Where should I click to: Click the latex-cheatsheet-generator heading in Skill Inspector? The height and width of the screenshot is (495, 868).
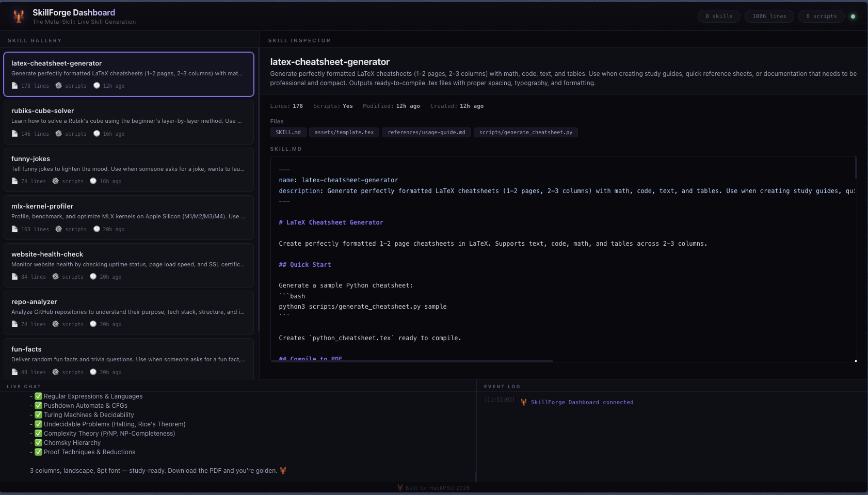coord(330,62)
